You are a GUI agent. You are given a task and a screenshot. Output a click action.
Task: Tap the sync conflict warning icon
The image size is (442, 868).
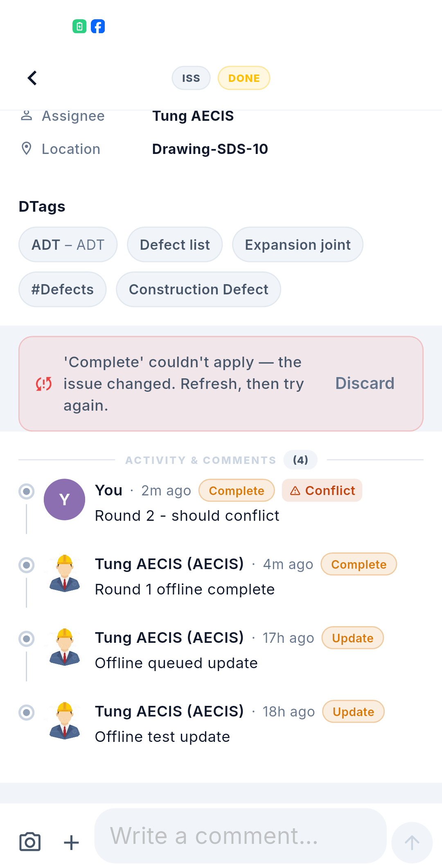click(44, 384)
